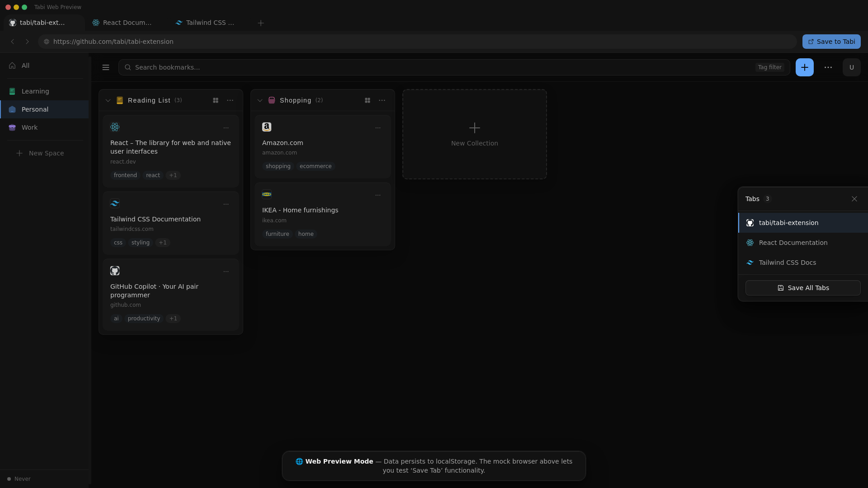This screenshot has width=868, height=488.
Task: Close the Tabs panel
Action: pyautogui.click(x=854, y=199)
